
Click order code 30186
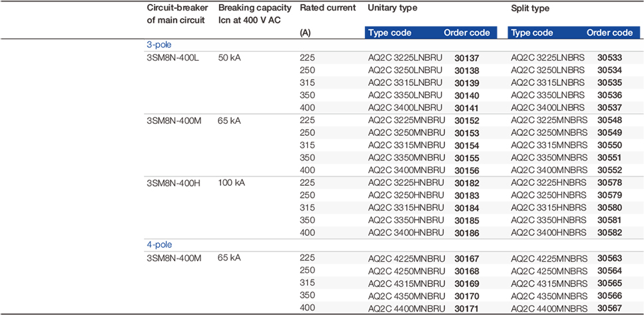pyautogui.click(x=467, y=233)
